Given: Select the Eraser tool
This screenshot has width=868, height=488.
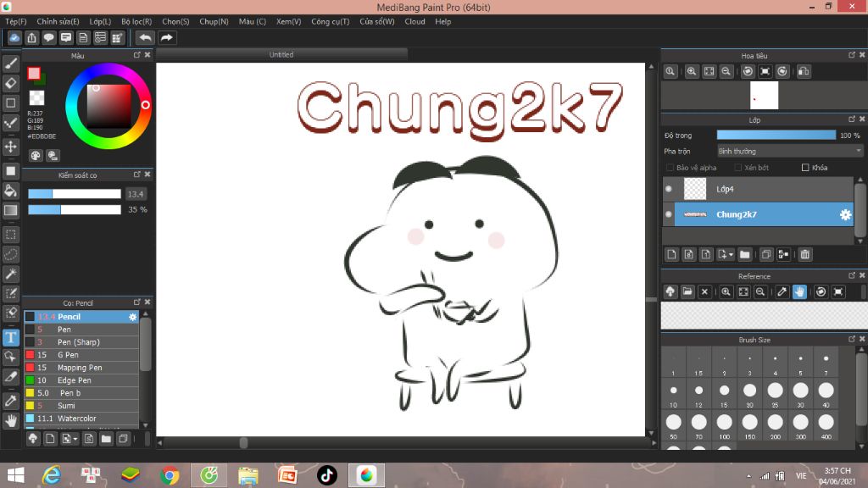Looking at the screenshot, I should [x=10, y=83].
